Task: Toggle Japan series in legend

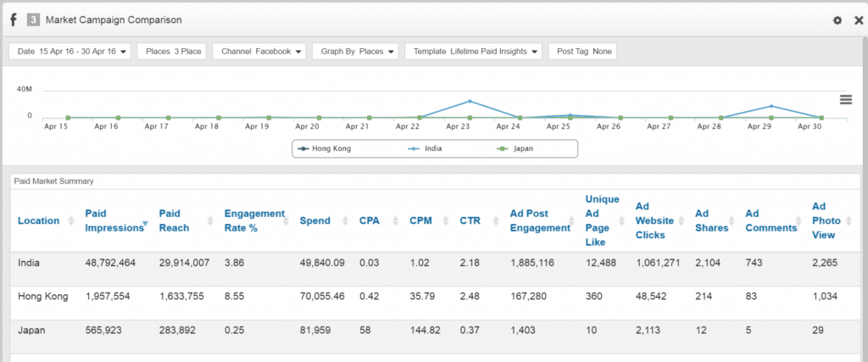Action: click(515, 148)
